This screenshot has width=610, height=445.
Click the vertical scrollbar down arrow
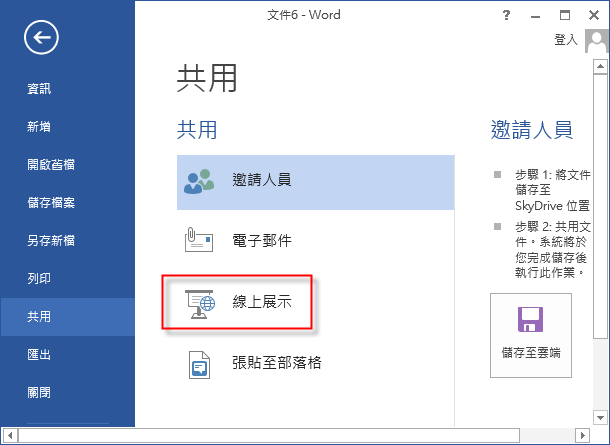(x=600, y=418)
